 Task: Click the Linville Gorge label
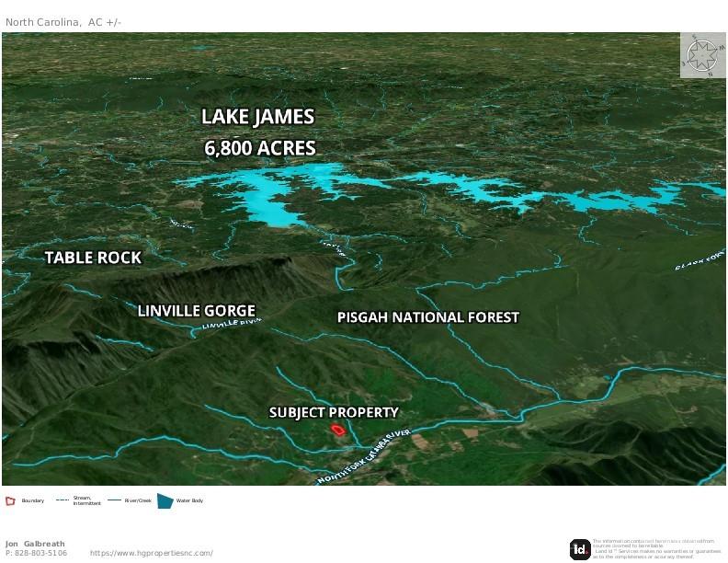[196, 311]
